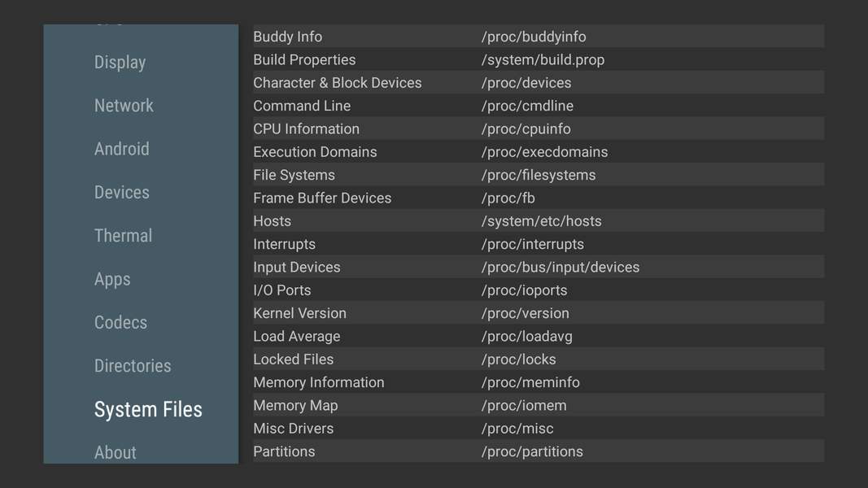This screenshot has height=488, width=868.
Task: Select Network from the sidebar
Action: [124, 106]
